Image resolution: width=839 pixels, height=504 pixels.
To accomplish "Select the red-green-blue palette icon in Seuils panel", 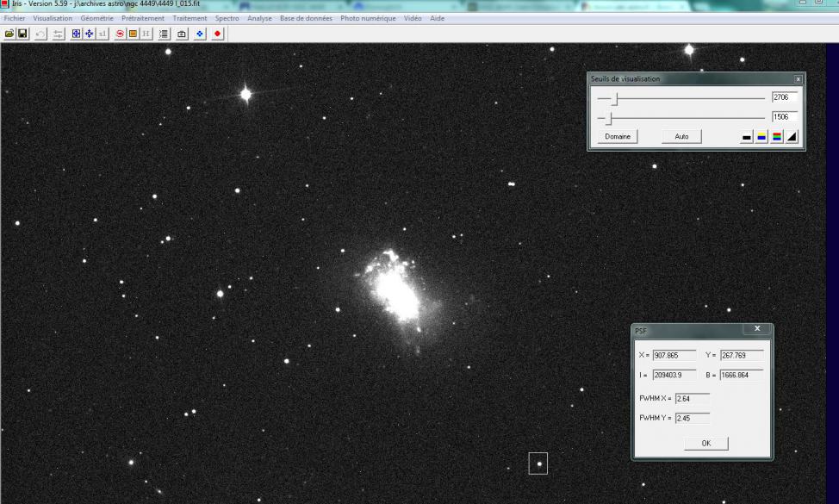I will pyautogui.click(x=776, y=137).
